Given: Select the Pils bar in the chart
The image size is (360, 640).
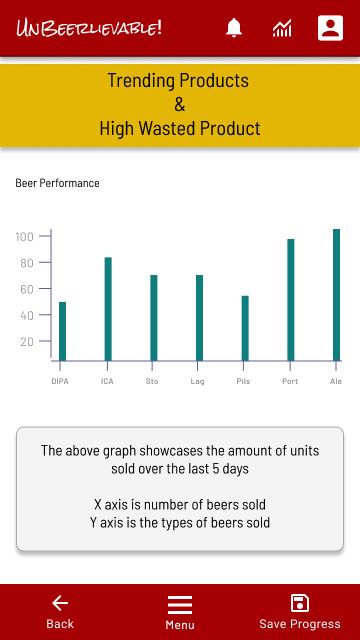Looking at the screenshot, I should [245, 328].
